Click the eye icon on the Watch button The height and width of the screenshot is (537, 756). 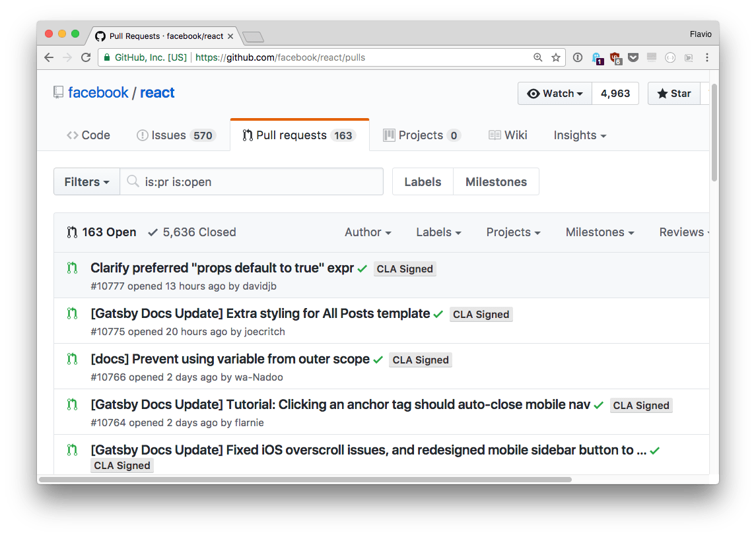535,93
